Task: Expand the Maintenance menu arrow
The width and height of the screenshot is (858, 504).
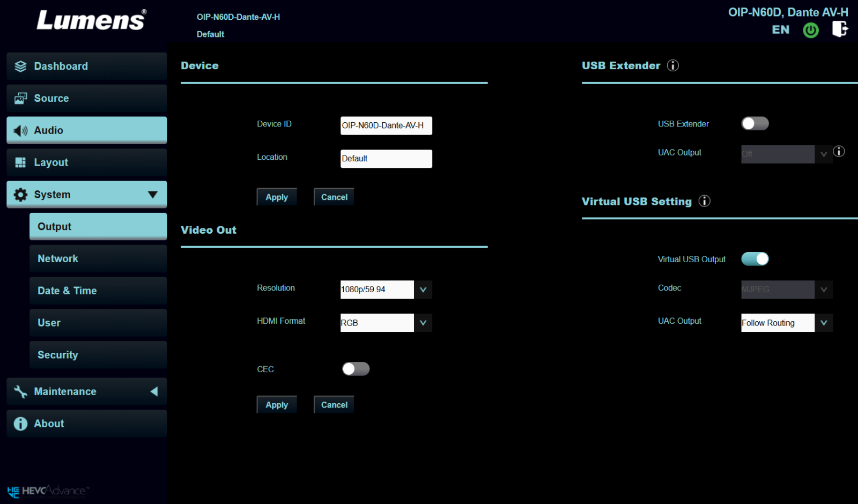Action: [154, 391]
